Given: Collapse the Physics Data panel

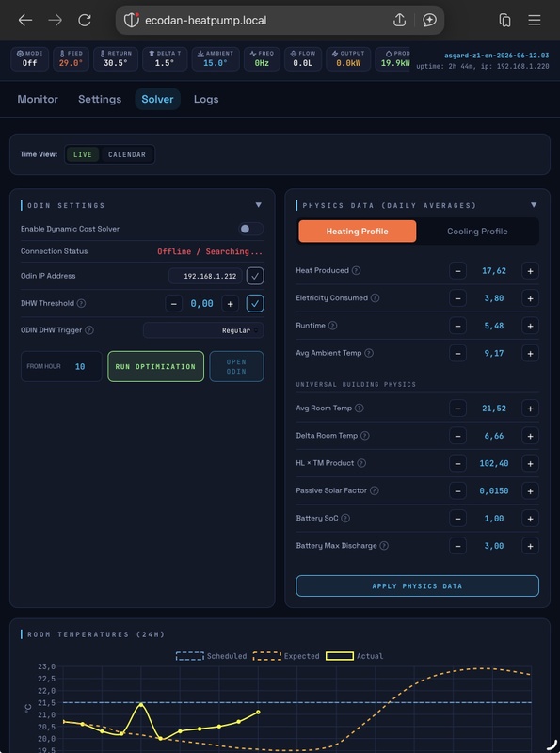Looking at the screenshot, I should tap(534, 205).
